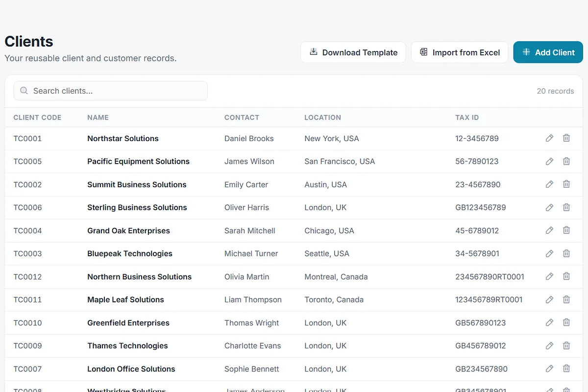Select client code TC0005
Image resolution: width=588 pixels, height=392 pixels.
27,161
